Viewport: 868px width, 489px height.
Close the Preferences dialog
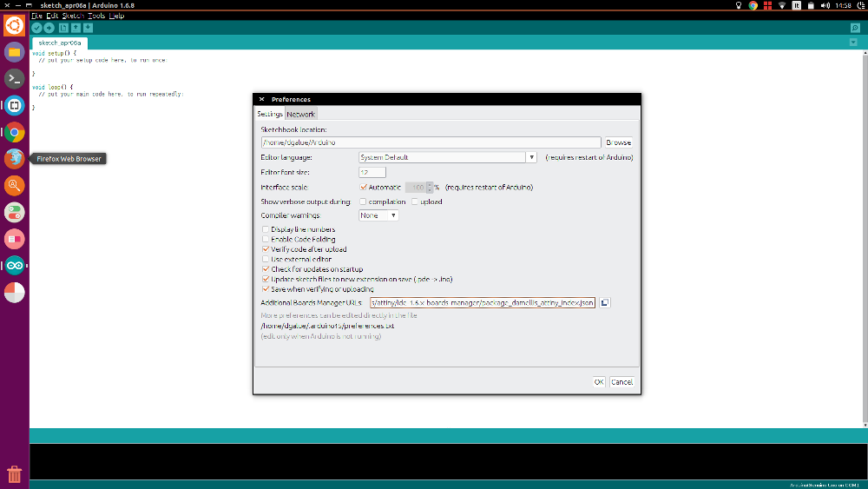point(262,99)
